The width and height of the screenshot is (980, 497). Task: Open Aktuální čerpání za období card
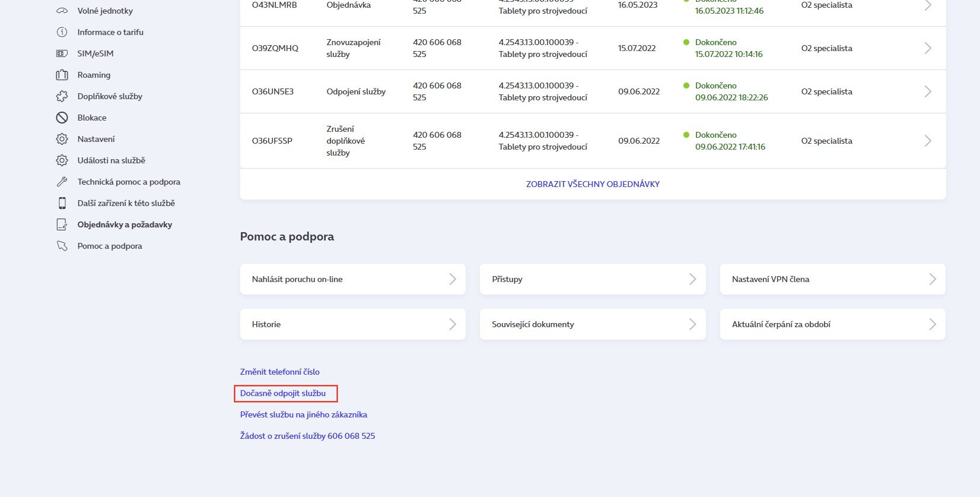[x=832, y=324]
